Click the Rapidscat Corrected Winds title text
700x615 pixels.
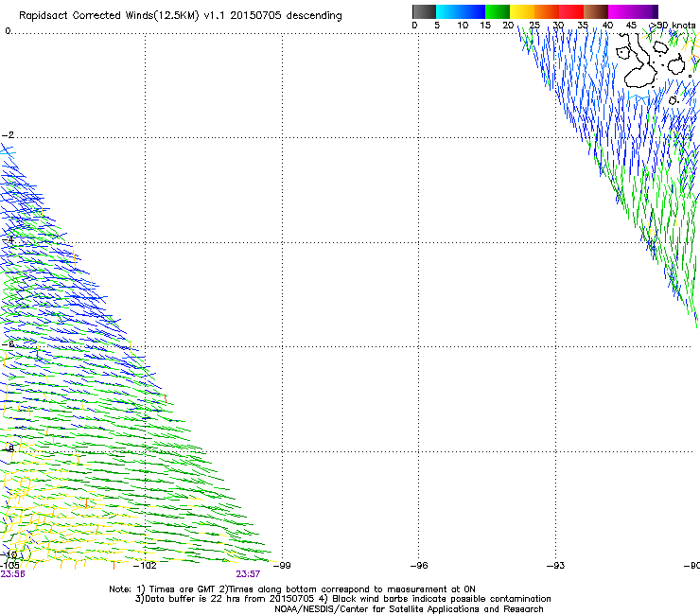pyautogui.click(x=181, y=16)
